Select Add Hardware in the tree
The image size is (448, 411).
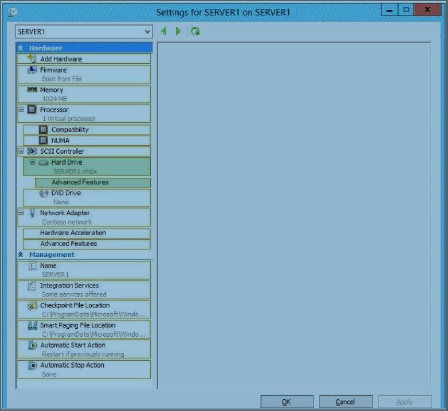pyautogui.click(x=84, y=59)
